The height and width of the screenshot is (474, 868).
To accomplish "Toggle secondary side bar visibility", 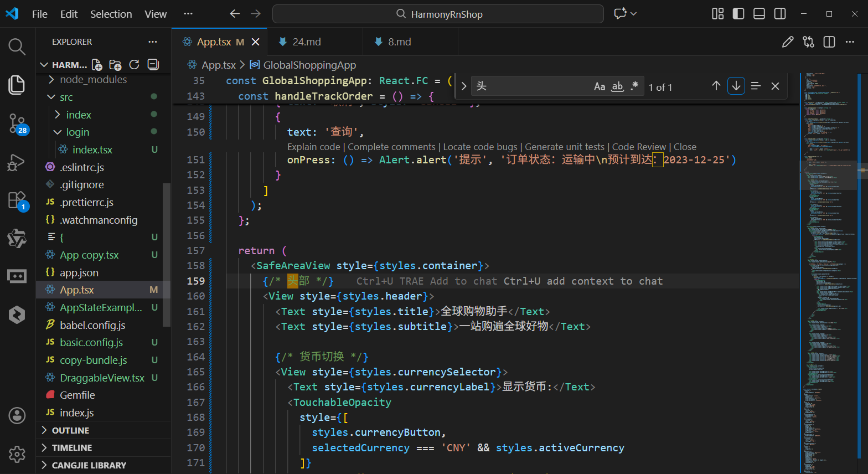I will [780, 14].
